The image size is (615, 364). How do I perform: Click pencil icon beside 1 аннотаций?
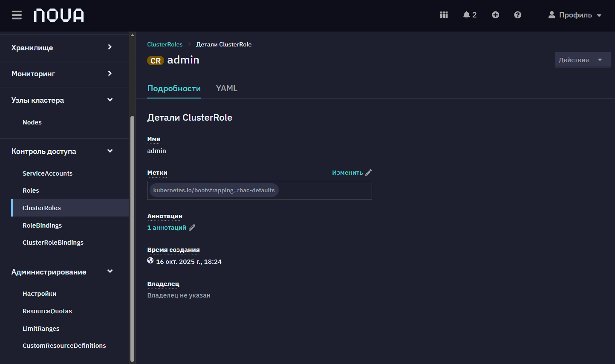[x=192, y=228]
